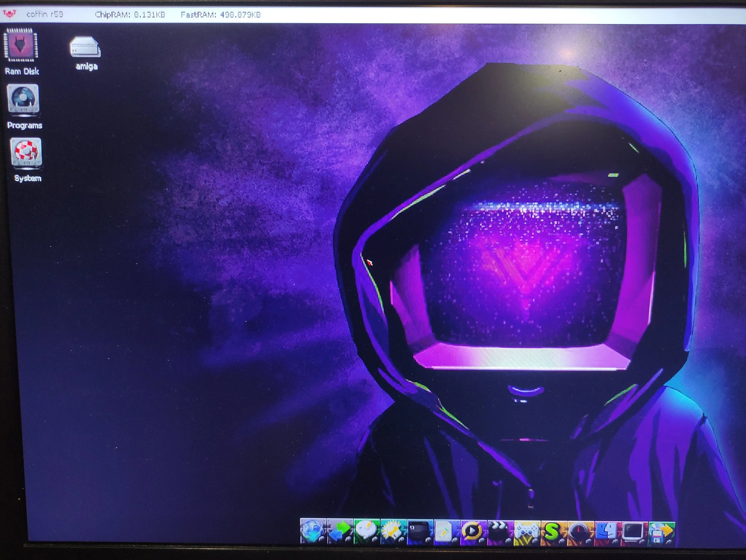Open the Programs drive icon
Viewport: 746px width, 560px height.
coord(23,99)
